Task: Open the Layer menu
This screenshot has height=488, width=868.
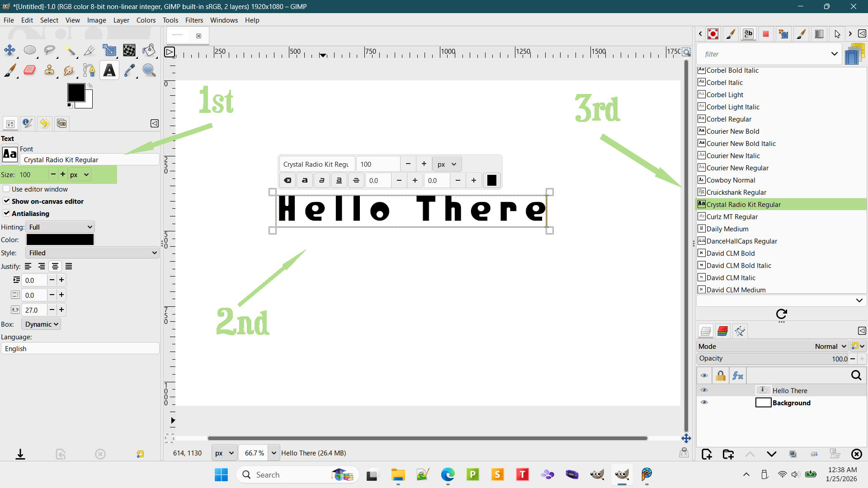Action: click(121, 20)
